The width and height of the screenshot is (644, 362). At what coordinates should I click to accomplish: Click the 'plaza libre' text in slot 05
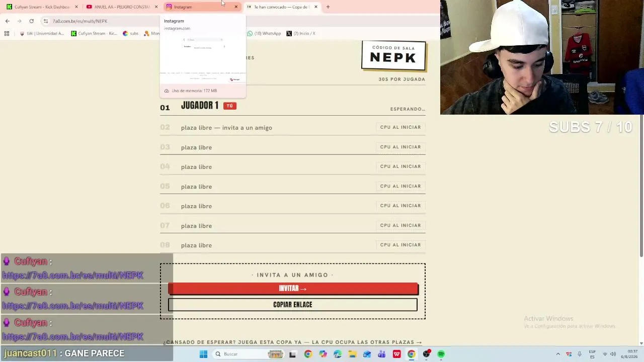(x=196, y=187)
